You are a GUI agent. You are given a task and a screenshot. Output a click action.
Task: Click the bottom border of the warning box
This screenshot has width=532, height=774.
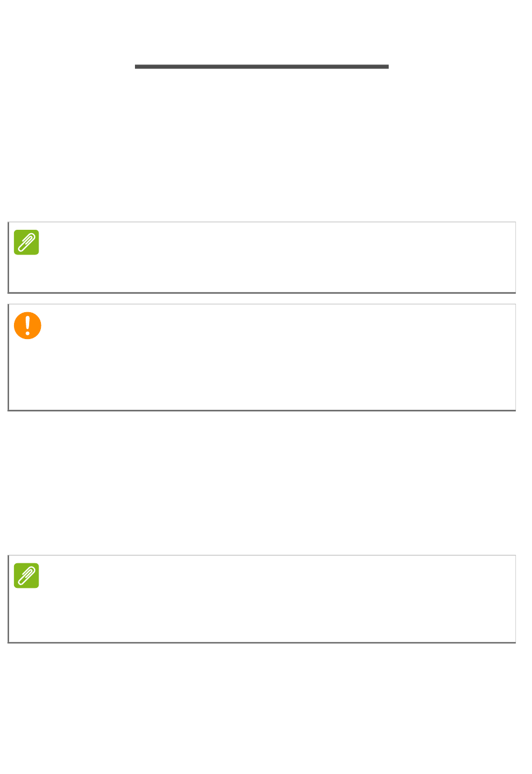(x=262, y=410)
